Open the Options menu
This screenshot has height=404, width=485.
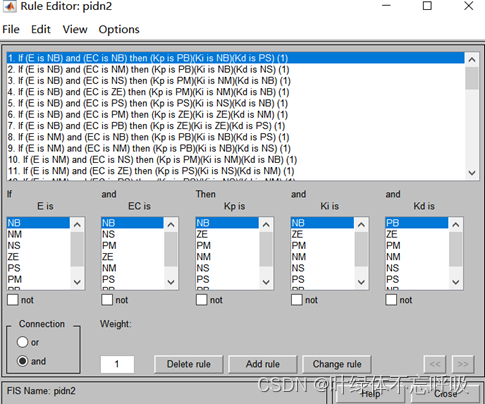coord(119,30)
